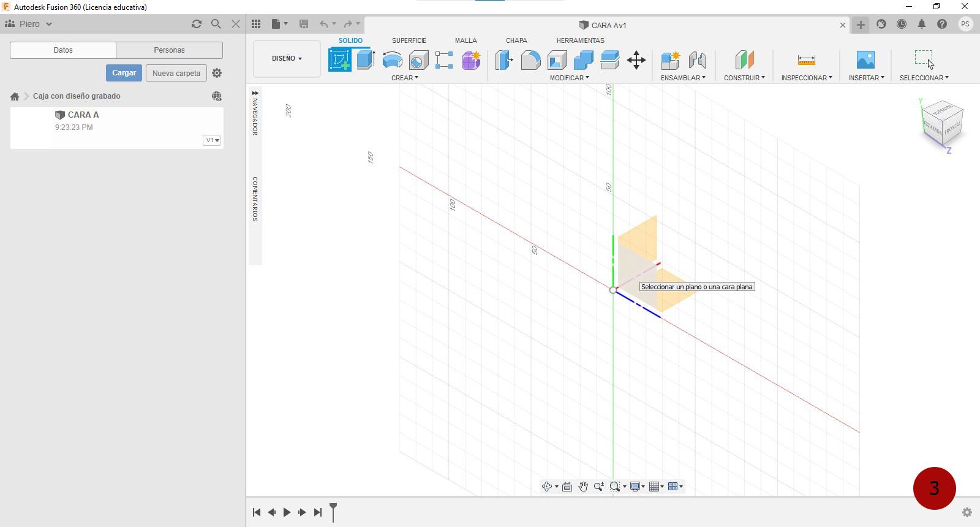Screen dimensions: 980x527
Task: Expand the CONSTRUIR menu
Action: tap(744, 78)
